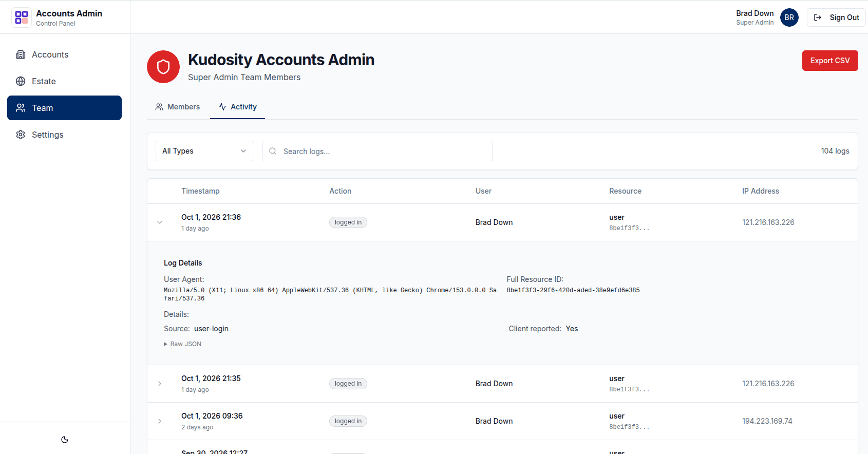Open the Estate globe icon
This screenshot has height=454, width=868.
coord(21,81)
